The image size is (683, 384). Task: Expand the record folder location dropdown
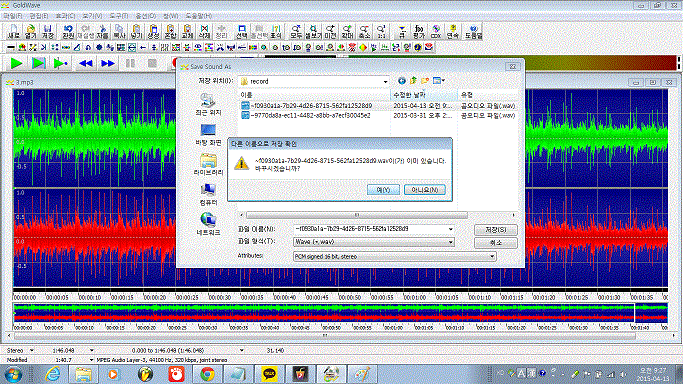(x=385, y=81)
